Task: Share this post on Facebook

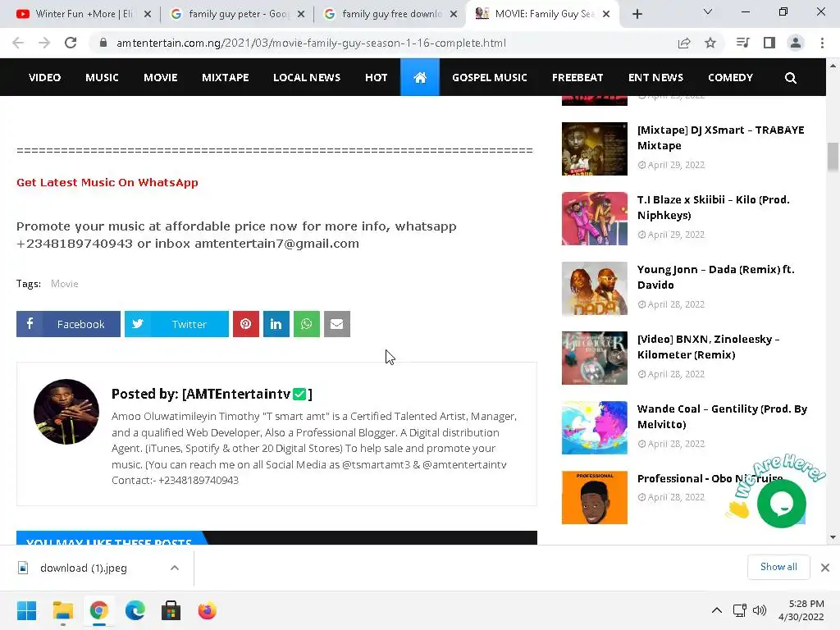Action: click(x=68, y=324)
